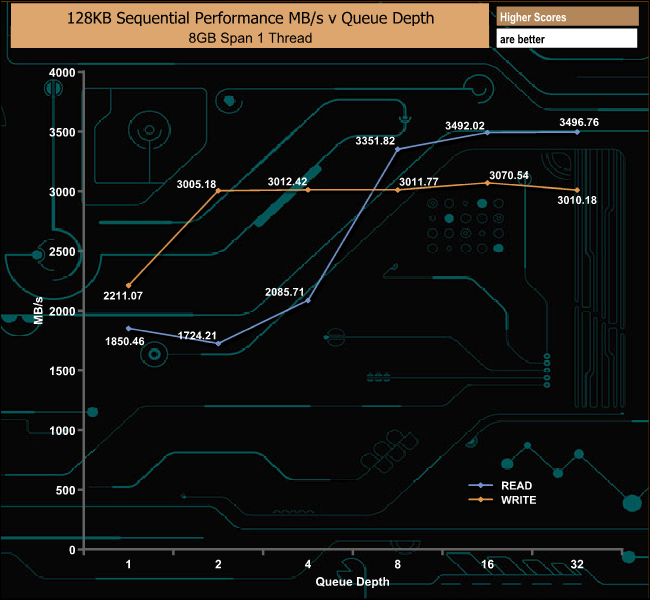Click the READ data label 3496.76
This screenshot has width=650, height=600.
pos(579,122)
